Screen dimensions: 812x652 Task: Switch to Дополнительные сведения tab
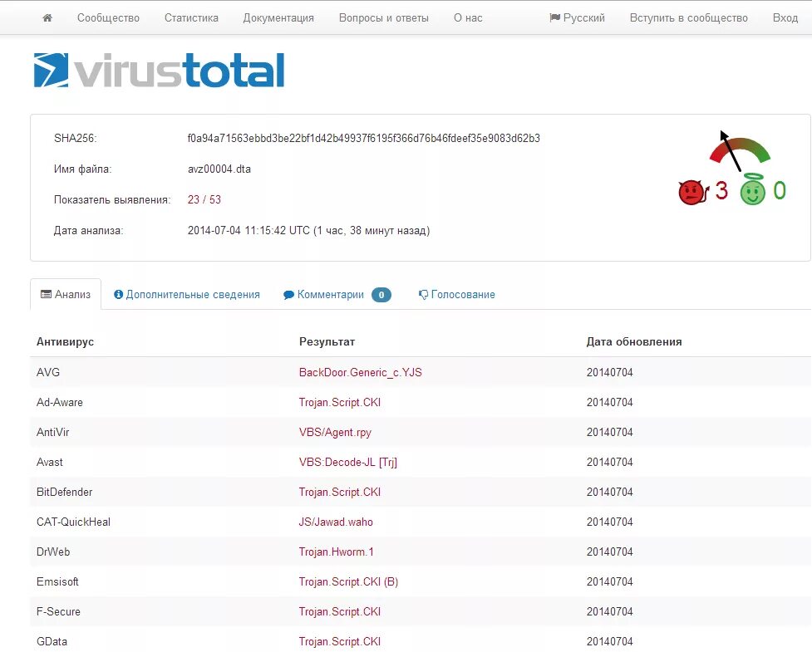187,294
